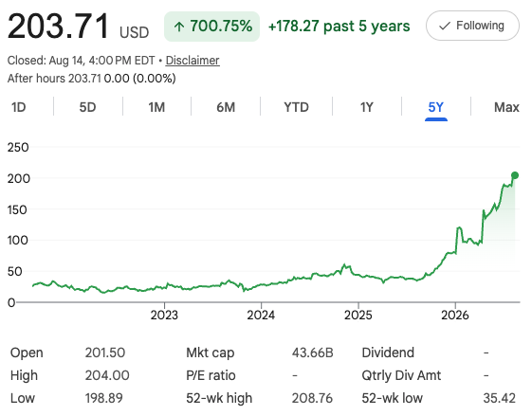
Task: Click the Mkt cap value 43.66B
Action: (x=313, y=353)
